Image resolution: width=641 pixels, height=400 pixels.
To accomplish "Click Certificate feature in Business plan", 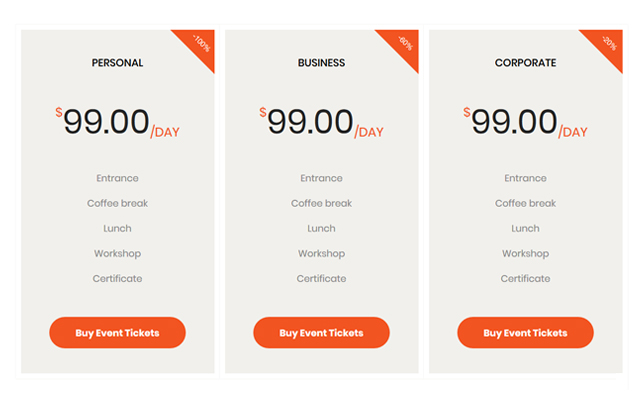I will [x=321, y=279].
